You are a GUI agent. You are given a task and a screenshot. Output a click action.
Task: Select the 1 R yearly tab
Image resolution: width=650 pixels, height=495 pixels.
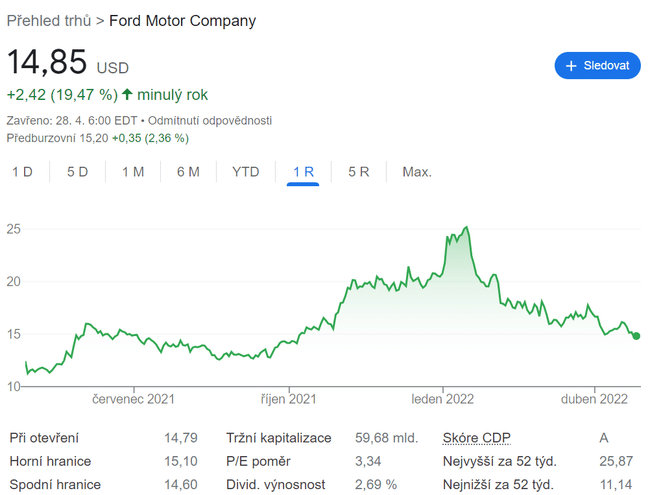coord(303,172)
